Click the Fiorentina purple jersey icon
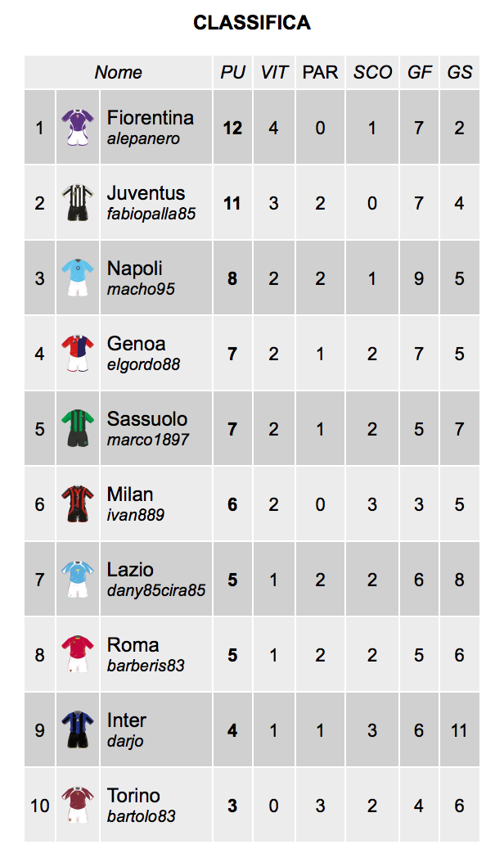This screenshot has height=858, width=504. (77, 128)
